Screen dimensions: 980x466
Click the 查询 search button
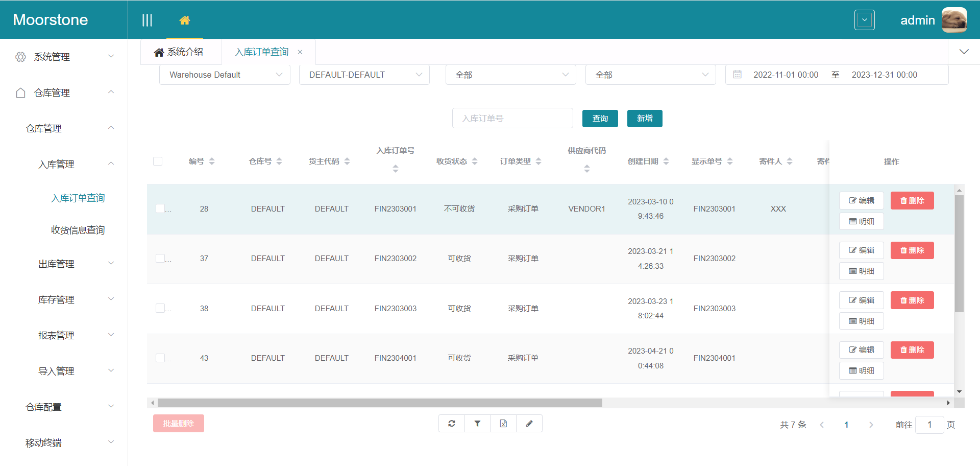tap(600, 119)
